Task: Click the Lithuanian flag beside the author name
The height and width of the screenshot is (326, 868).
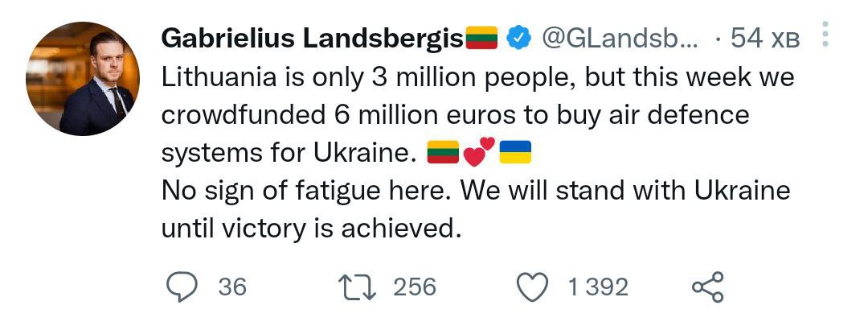Action: coord(482,38)
